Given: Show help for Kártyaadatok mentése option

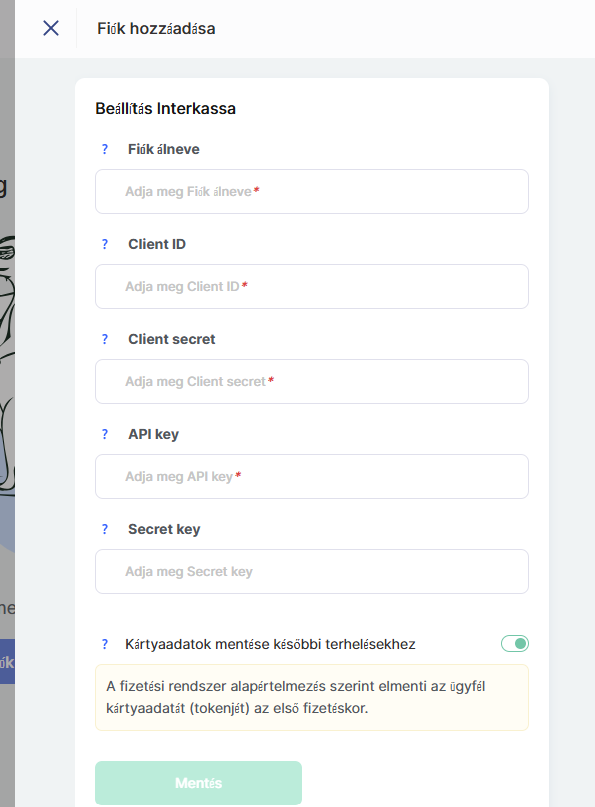Looking at the screenshot, I should [105, 644].
